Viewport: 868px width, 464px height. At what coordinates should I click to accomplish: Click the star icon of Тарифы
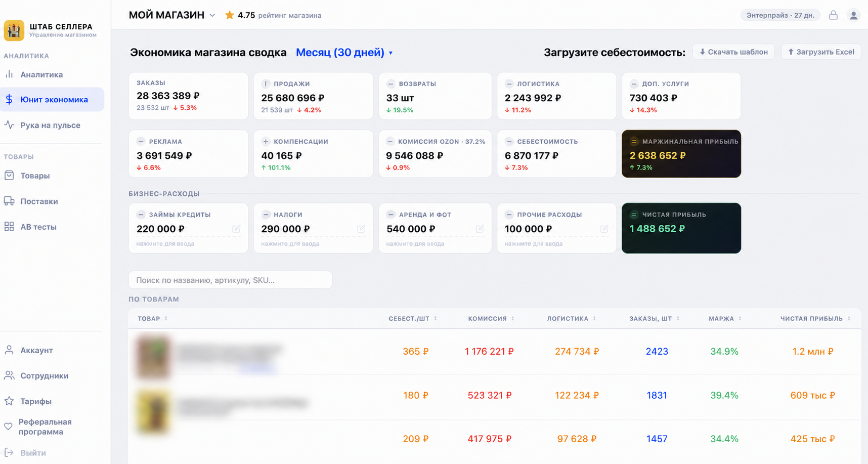[x=9, y=401]
